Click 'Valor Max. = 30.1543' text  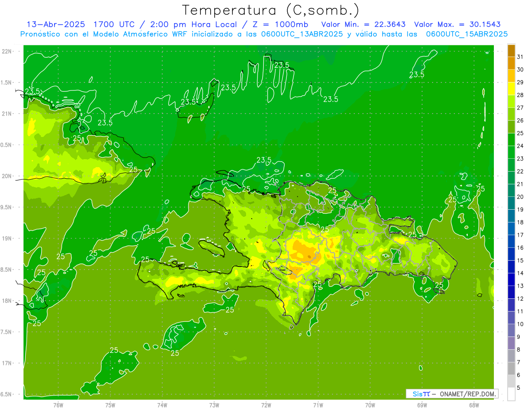(457, 24)
